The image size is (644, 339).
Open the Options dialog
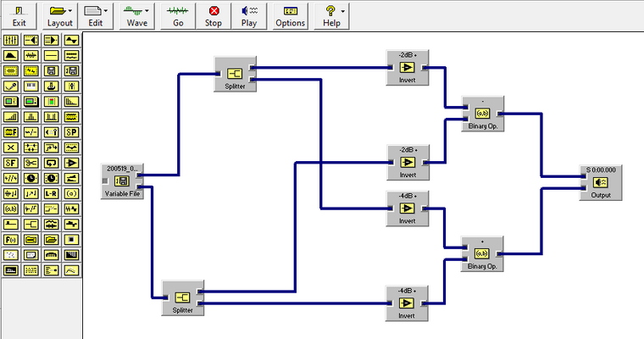(291, 16)
